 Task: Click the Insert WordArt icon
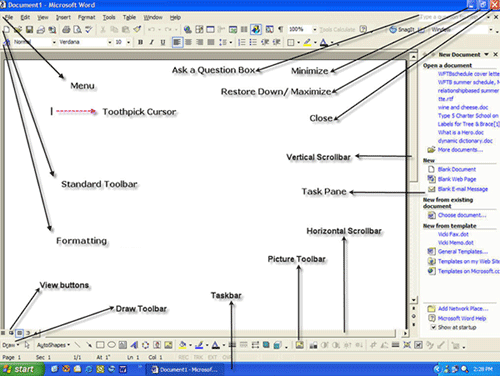tap(134, 345)
